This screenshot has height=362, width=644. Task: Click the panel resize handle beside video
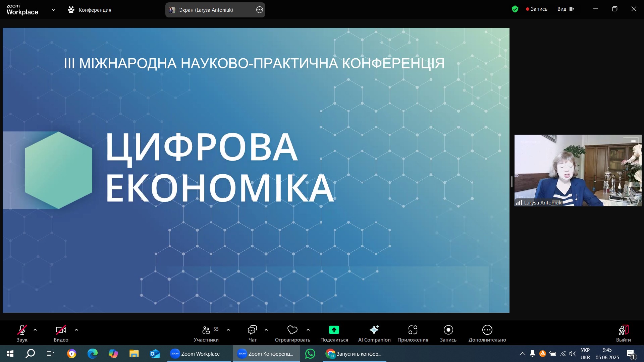click(x=512, y=182)
